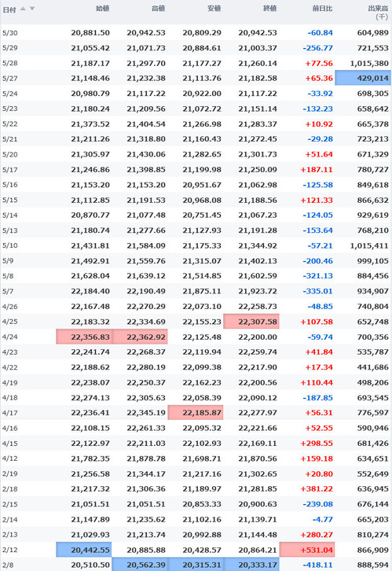The image size is (392, 571).
Task: Click the 4/12 high 21,878.78
Action: pyautogui.click(x=146, y=459)
